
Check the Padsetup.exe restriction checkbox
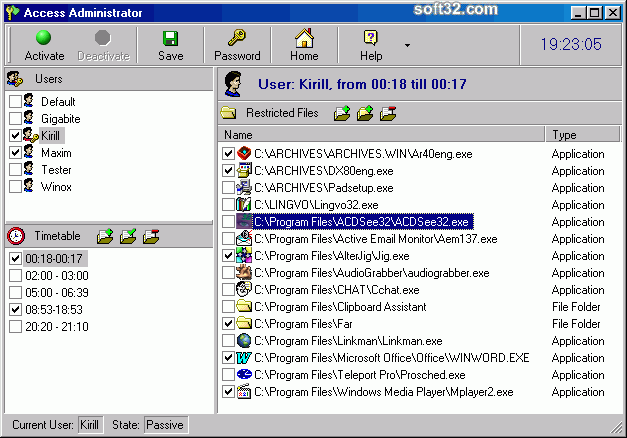click(x=228, y=188)
